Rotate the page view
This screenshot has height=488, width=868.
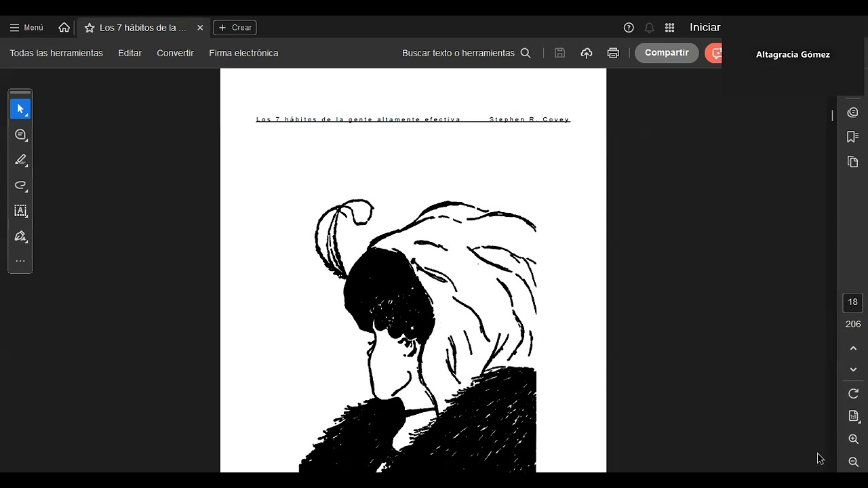[853, 394]
